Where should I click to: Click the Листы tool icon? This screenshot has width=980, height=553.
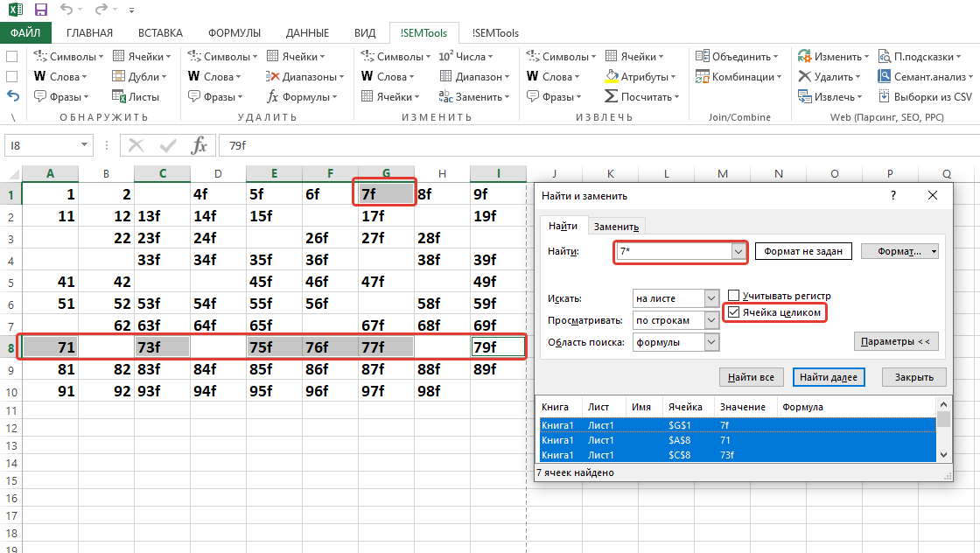[119, 97]
